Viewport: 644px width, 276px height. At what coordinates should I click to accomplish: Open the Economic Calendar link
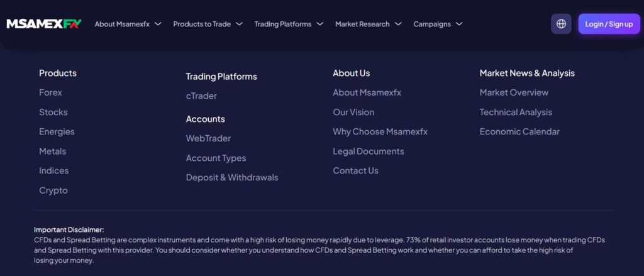[519, 131]
